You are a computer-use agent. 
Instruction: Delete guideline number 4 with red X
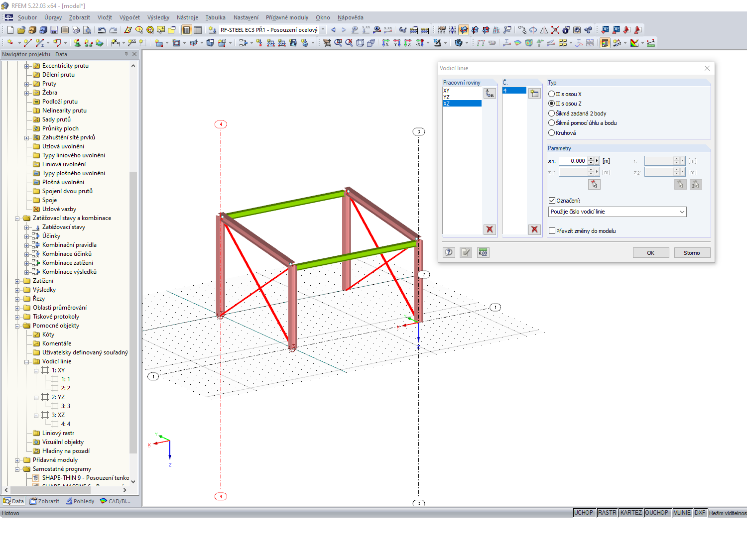[534, 229]
